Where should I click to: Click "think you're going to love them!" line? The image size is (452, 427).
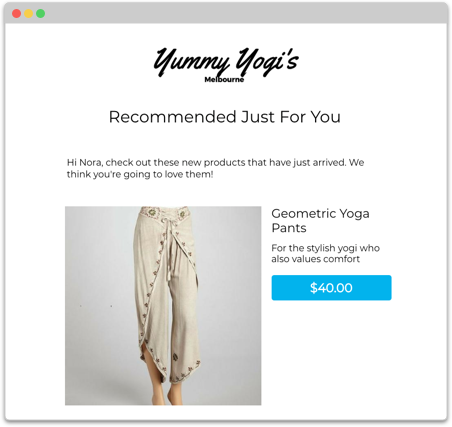pyautogui.click(x=140, y=174)
